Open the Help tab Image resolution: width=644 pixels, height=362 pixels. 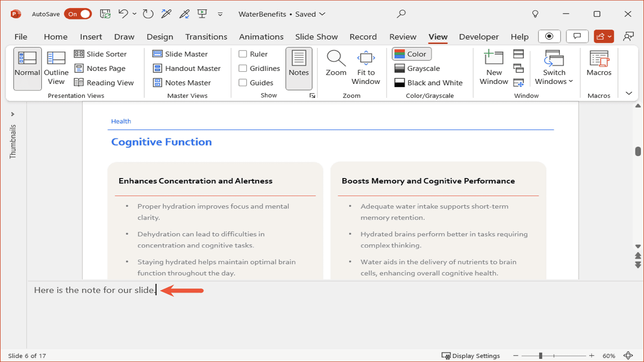(x=520, y=37)
